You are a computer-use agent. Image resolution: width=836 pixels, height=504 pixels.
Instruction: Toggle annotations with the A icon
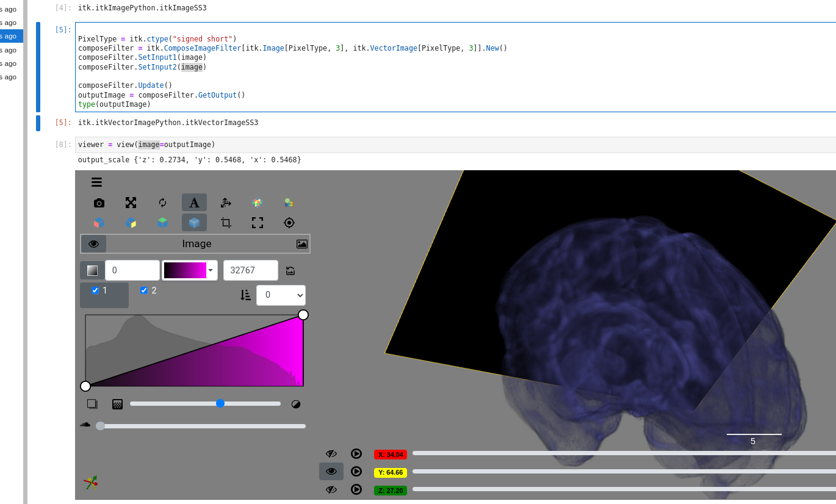click(194, 202)
